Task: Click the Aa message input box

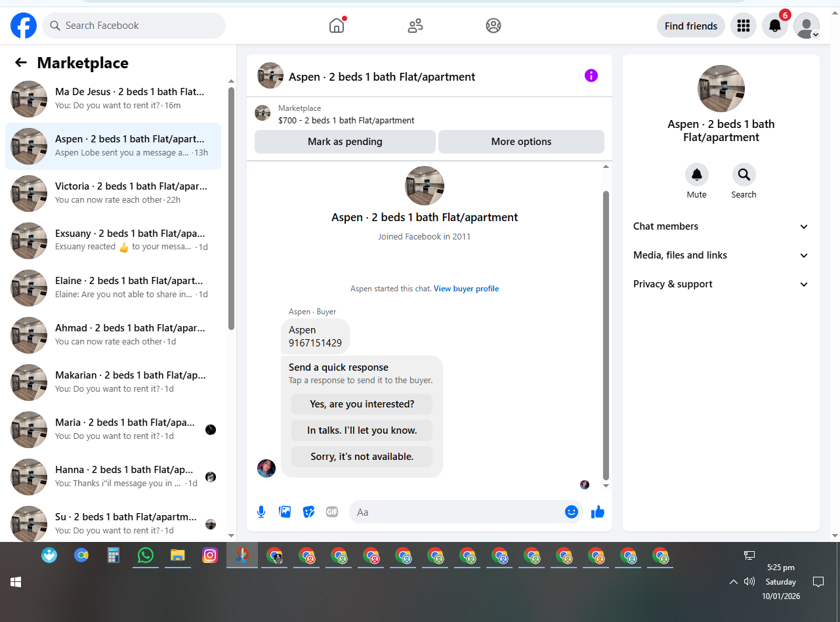Action: 457,512
